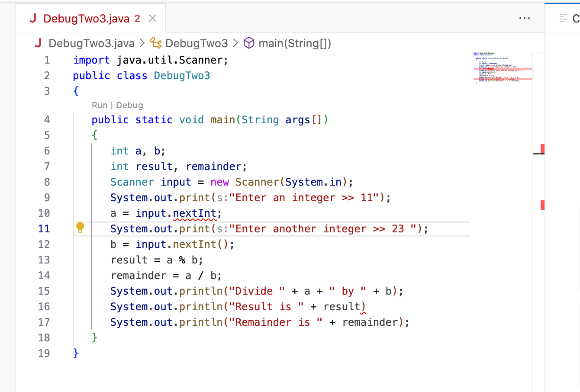Open the DebugTwo3.java breadcrumb dropdown
Screen dimensions: 580x392
(x=91, y=43)
